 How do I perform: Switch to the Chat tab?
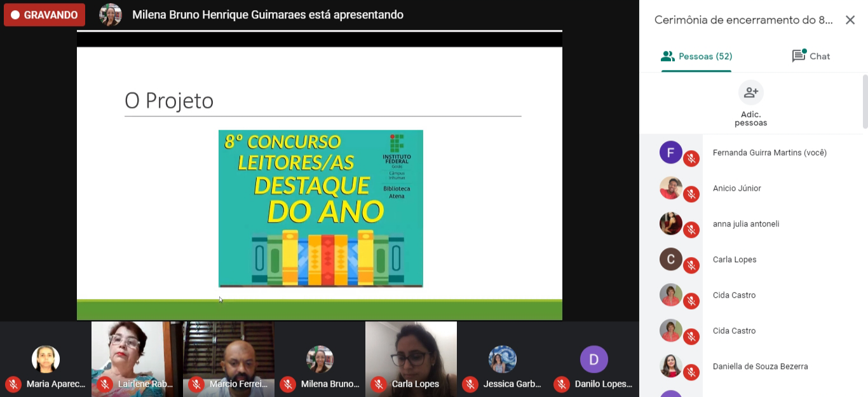pos(811,56)
